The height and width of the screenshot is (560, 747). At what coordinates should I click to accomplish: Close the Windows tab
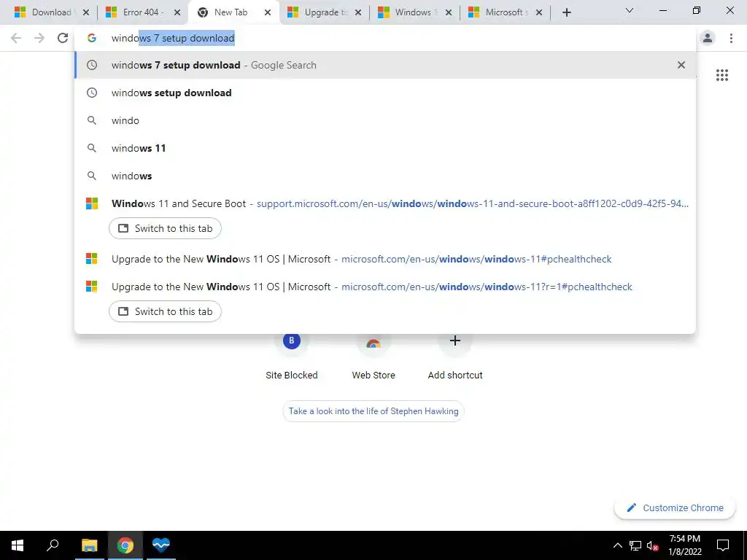pyautogui.click(x=449, y=12)
